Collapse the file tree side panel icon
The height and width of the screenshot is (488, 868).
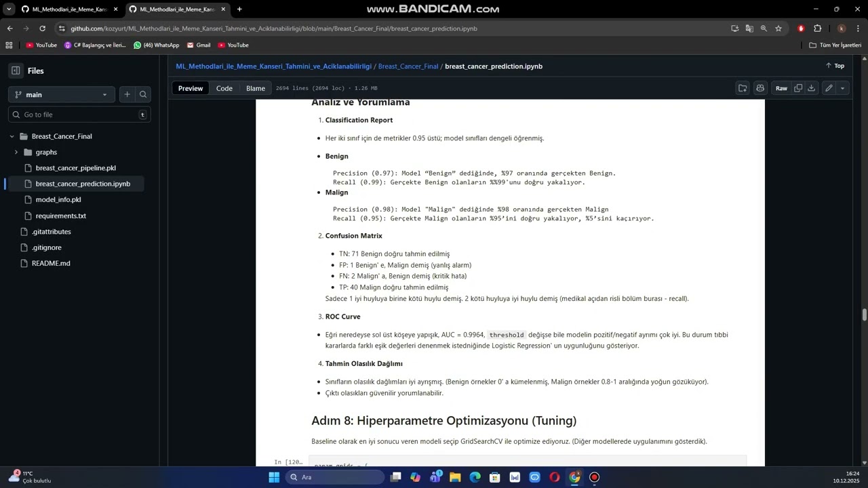[x=16, y=70]
